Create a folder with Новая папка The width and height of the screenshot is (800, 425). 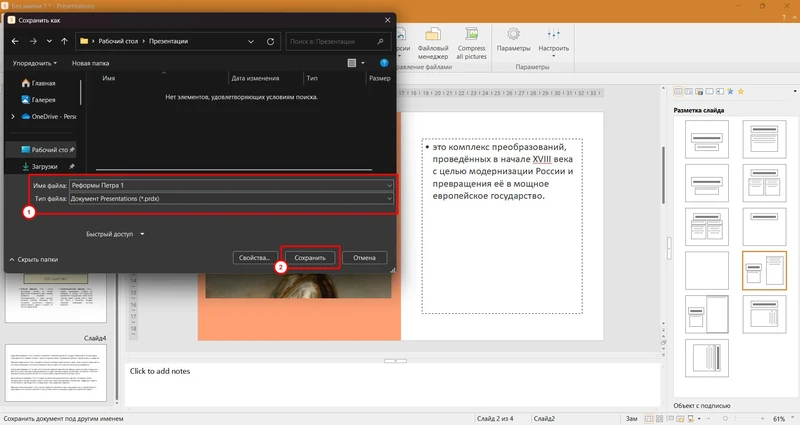[x=90, y=63]
